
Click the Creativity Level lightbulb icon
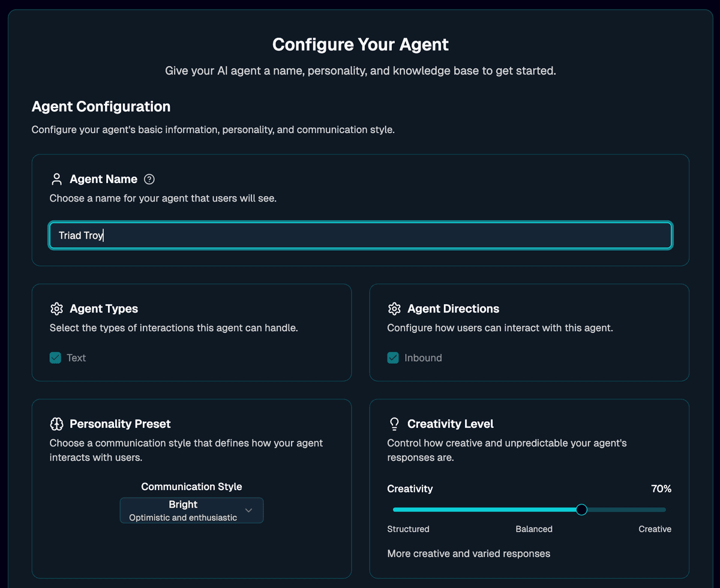394,424
